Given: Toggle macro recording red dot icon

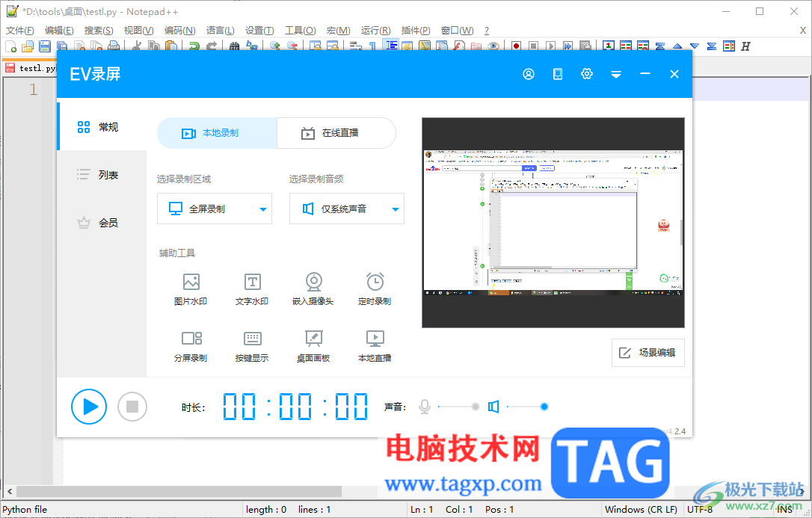Looking at the screenshot, I should click(517, 46).
